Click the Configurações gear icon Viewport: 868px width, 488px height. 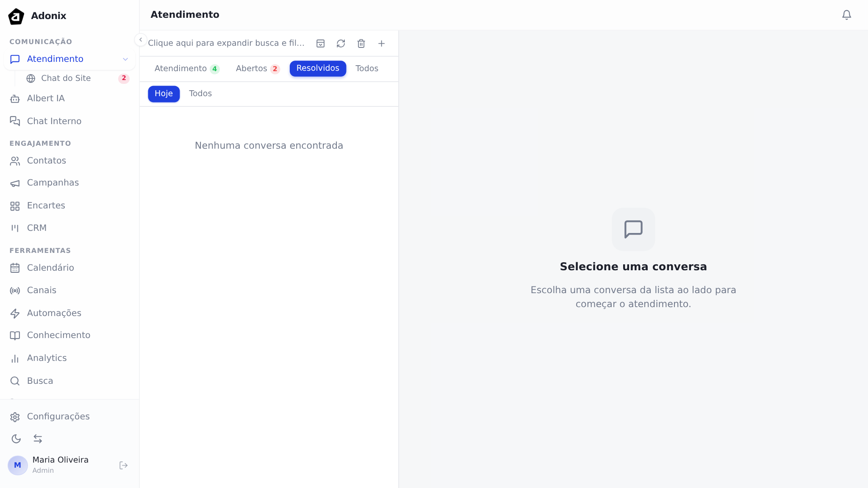click(15, 417)
